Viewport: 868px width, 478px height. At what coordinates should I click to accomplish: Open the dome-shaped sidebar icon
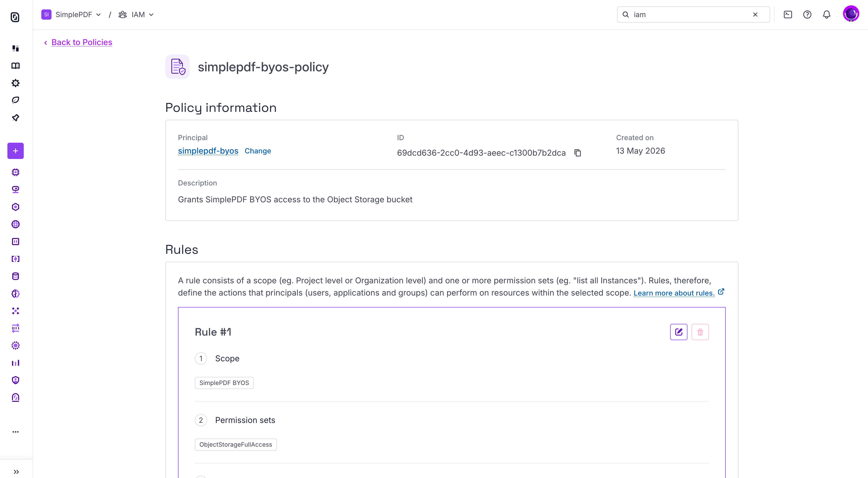(16, 397)
